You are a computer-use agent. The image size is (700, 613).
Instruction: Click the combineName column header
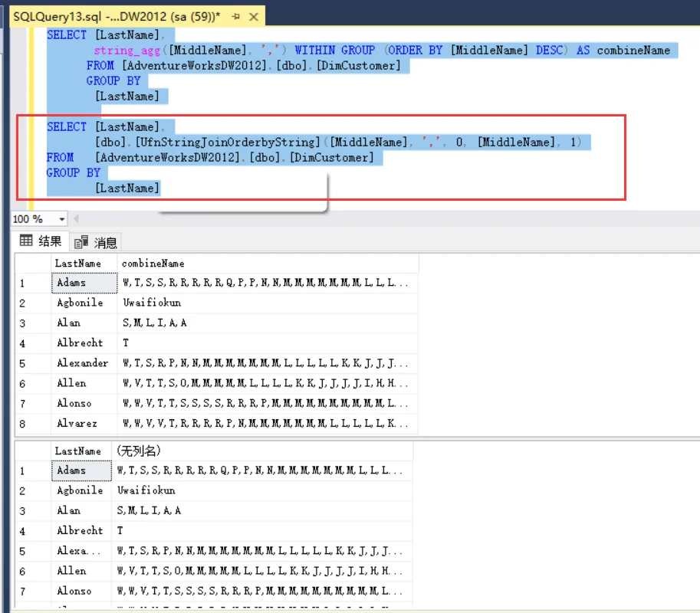268,264
